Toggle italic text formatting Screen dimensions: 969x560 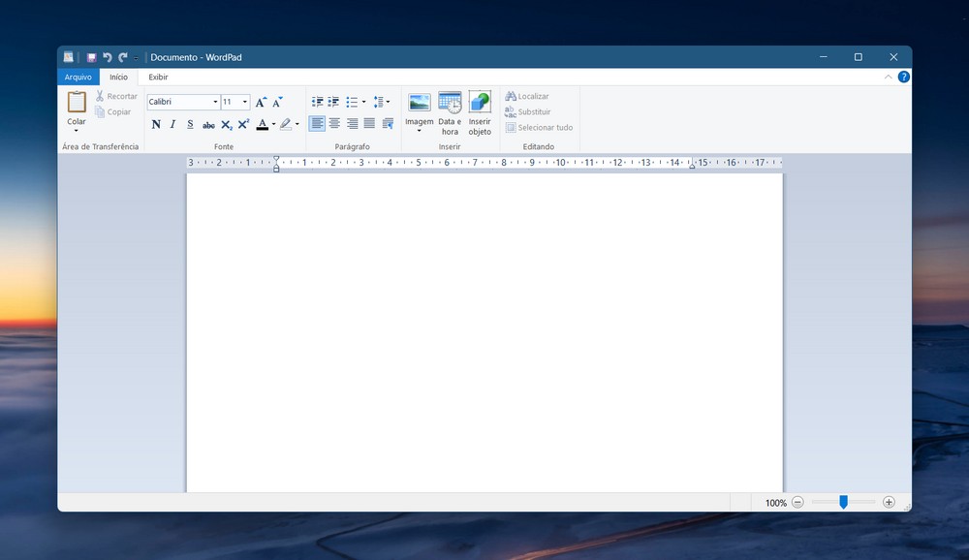pyautogui.click(x=173, y=124)
